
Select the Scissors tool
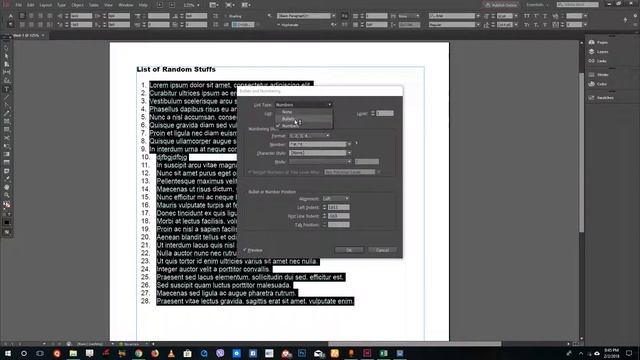point(7,138)
